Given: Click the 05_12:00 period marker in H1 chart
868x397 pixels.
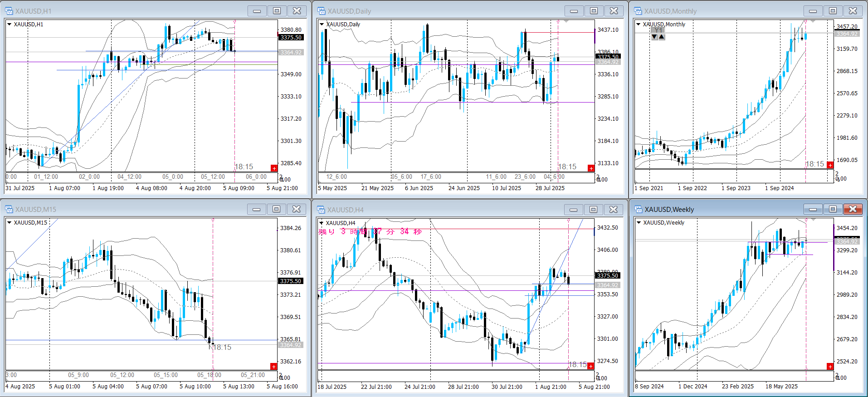Looking at the screenshot, I should click(213, 177).
